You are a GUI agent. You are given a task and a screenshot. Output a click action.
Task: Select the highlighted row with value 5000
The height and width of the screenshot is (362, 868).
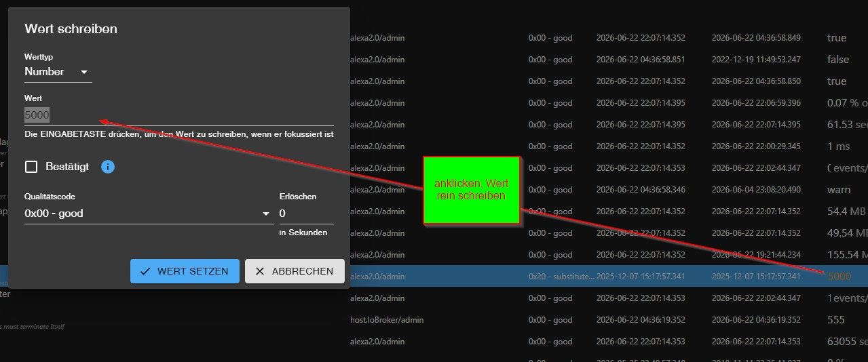click(609, 276)
